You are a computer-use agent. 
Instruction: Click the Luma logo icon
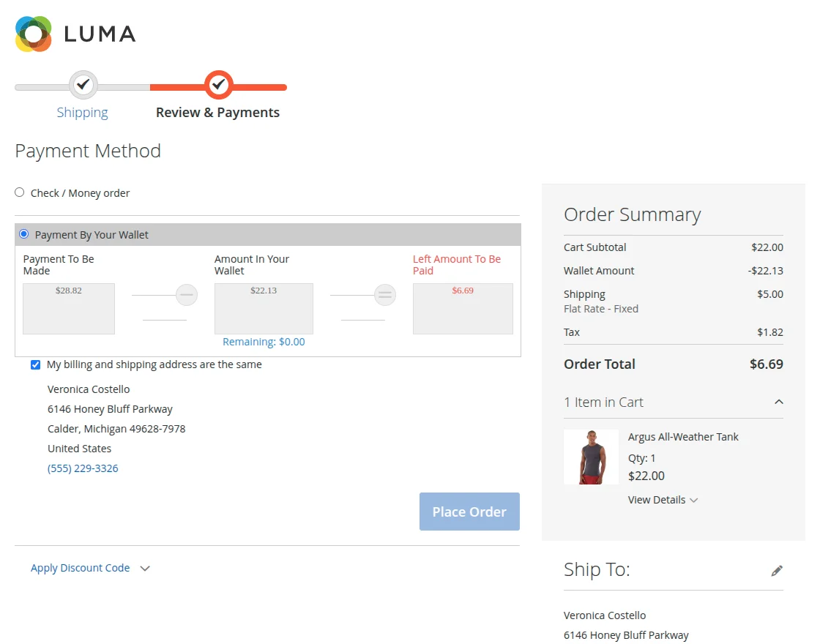34,34
